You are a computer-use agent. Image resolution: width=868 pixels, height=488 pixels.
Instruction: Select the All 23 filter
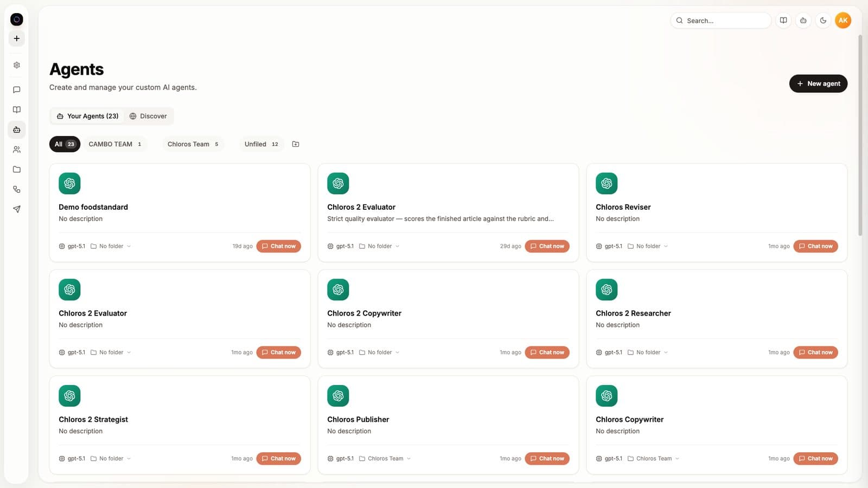tap(65, 144)
